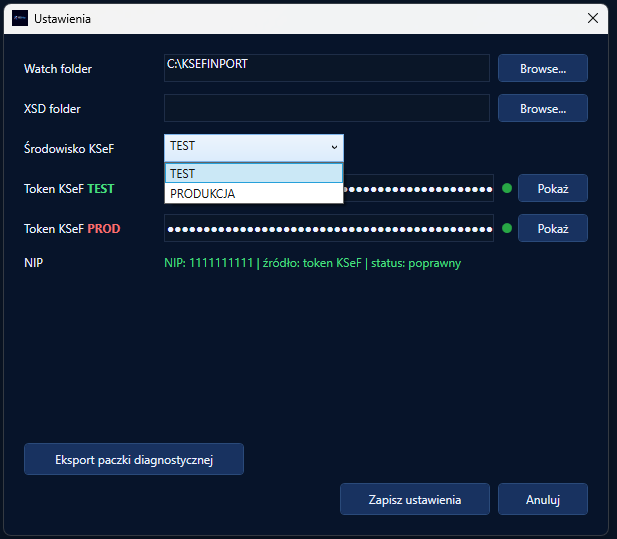This screenshot has height=539, width=617.
Task: Save settings with Zapisz ustawienia
Action: (414, 498)
